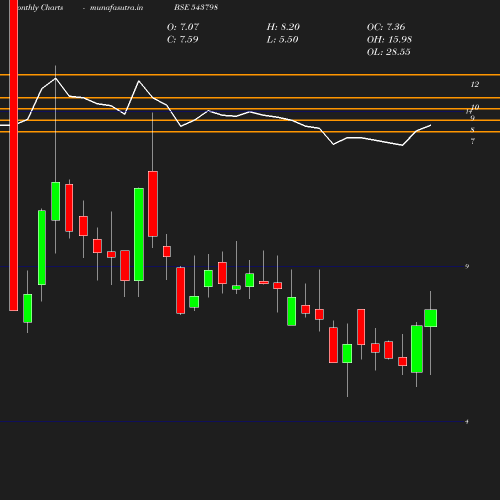
Task: Select the open value O: 7.07
Action: [183, 27]
